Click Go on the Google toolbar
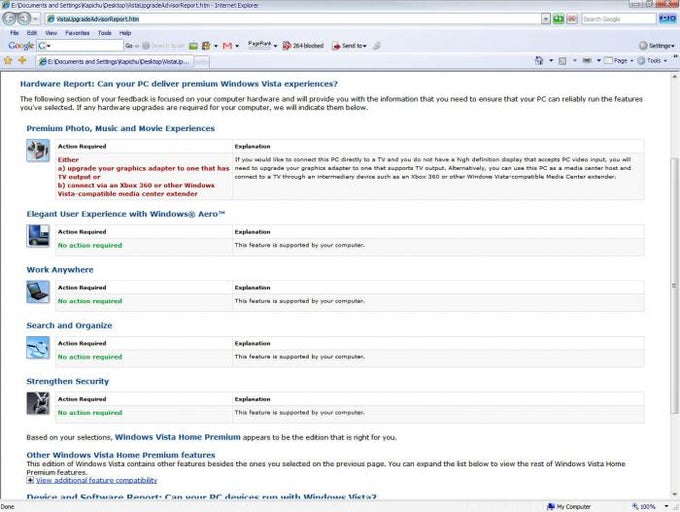680x512 pixels. [x=129, y=46]
